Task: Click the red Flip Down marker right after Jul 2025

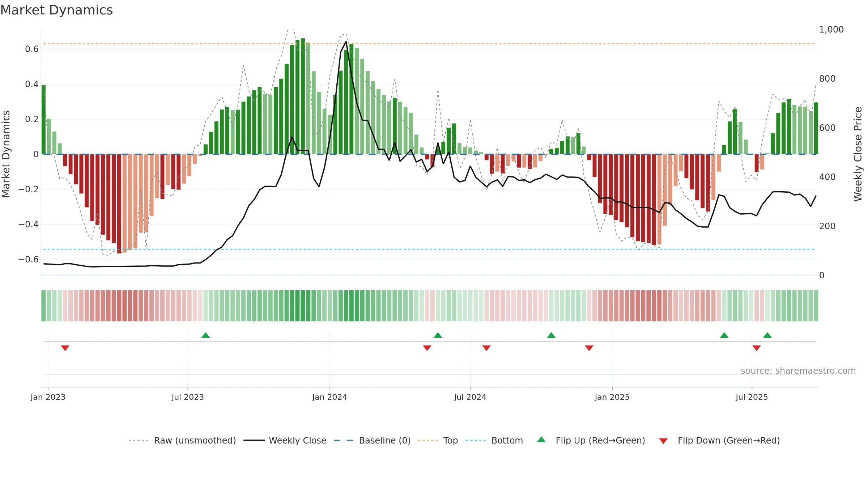Action: (x=757, y=348)
